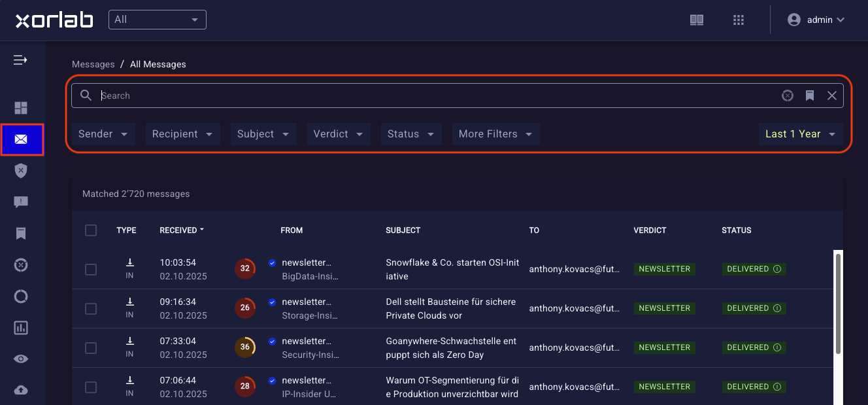The height and width of the screenshot is (405, 868).
Task: Open the shield security sidebar icon
Action: pos(21,171)
